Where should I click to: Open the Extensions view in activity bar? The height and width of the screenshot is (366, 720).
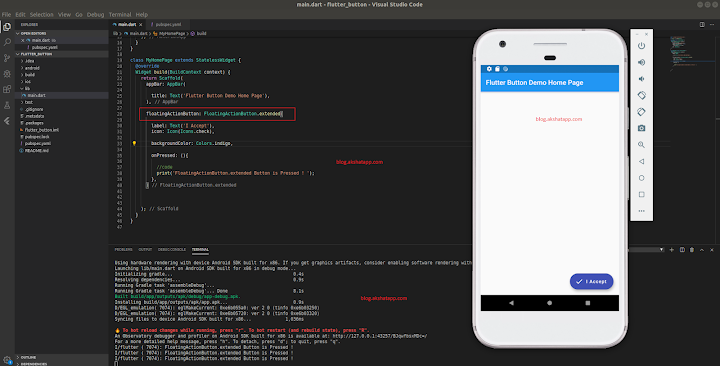click(x=7, y=89)
